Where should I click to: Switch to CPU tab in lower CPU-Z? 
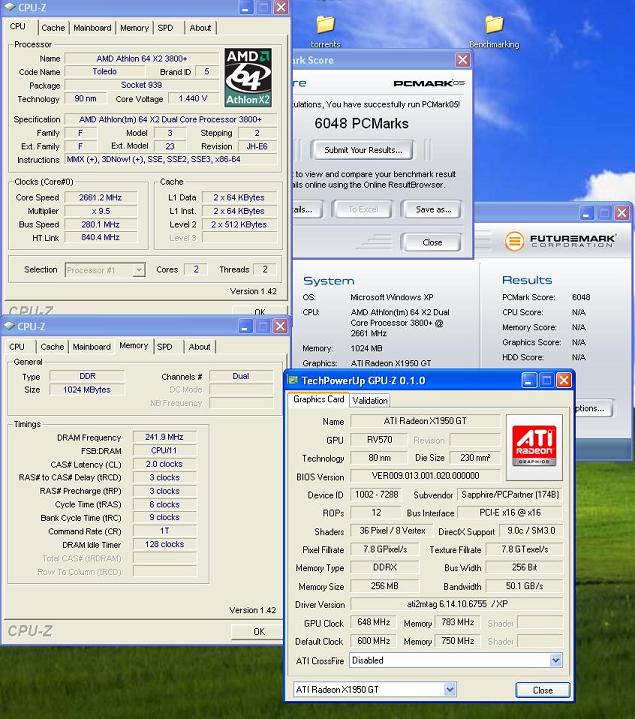coord(17,347)
